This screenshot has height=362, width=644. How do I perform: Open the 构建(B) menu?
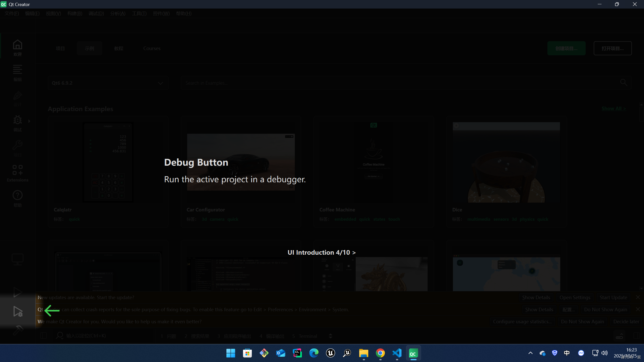tap(75, 14)
